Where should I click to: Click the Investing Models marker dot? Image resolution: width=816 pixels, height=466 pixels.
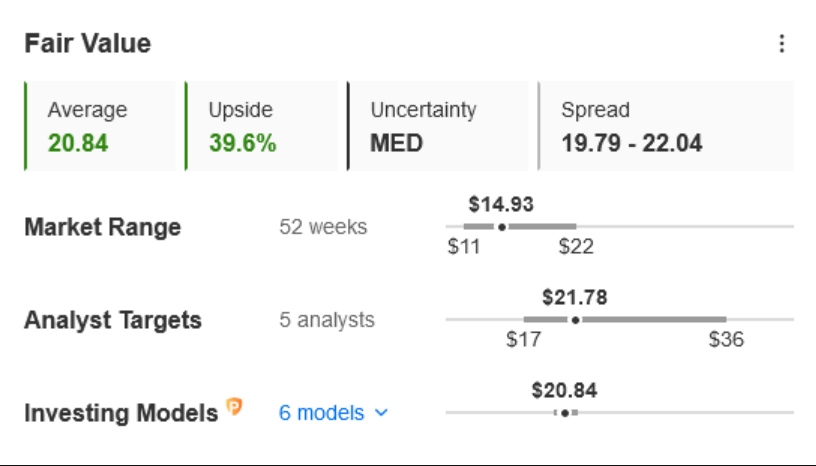[x=565, y=413]
